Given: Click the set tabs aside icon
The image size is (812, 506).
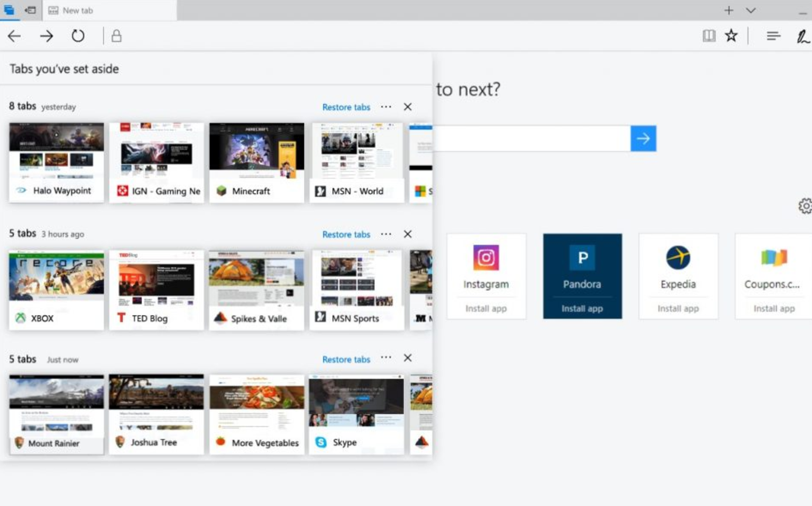Looking at the screenshot, I should tap(30, 10).
